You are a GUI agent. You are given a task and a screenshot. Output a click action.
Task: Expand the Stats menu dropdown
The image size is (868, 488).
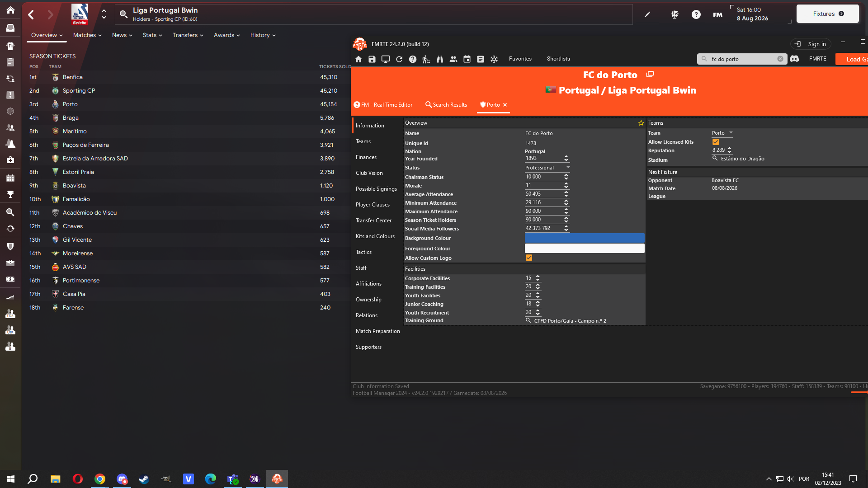pos(152,35)
